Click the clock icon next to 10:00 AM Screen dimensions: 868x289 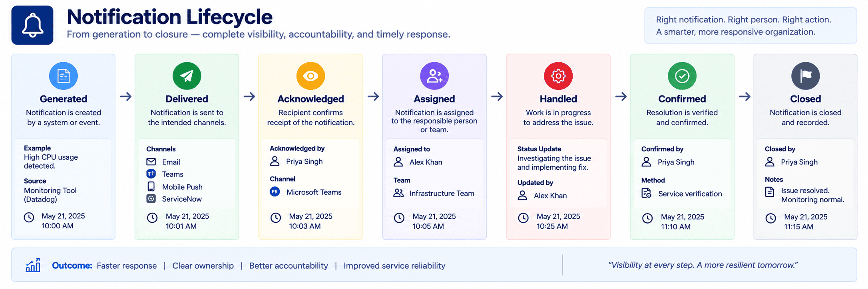pyautogui.click(x=29, y=217)
